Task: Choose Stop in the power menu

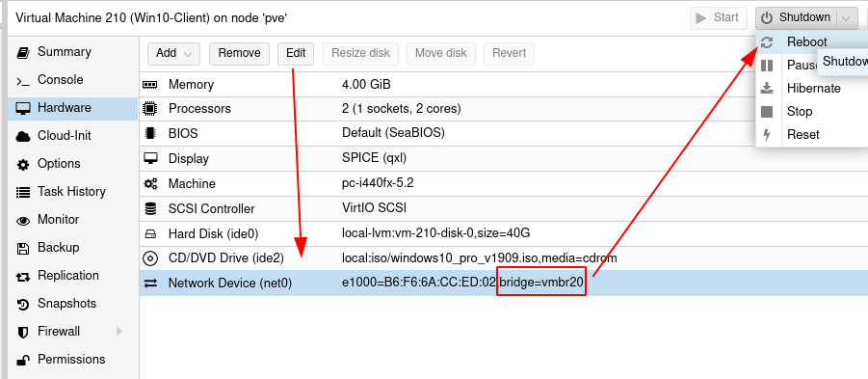Action: tap(800, 112)
